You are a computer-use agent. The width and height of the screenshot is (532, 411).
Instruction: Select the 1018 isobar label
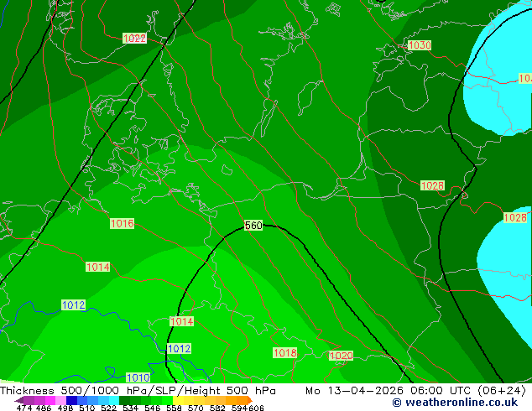(285, 352)
